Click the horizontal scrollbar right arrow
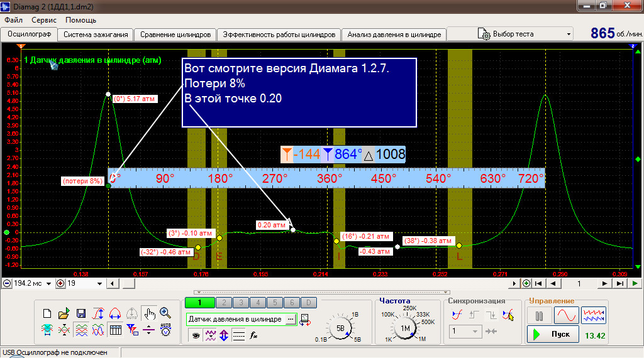 tap(514, 283)
